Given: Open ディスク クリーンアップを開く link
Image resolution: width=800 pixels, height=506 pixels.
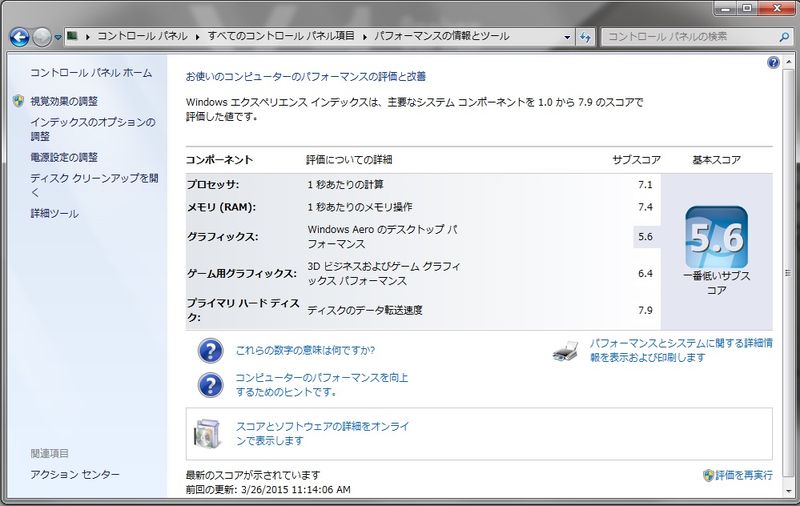Looking at the screenshot, I should 94,185.
